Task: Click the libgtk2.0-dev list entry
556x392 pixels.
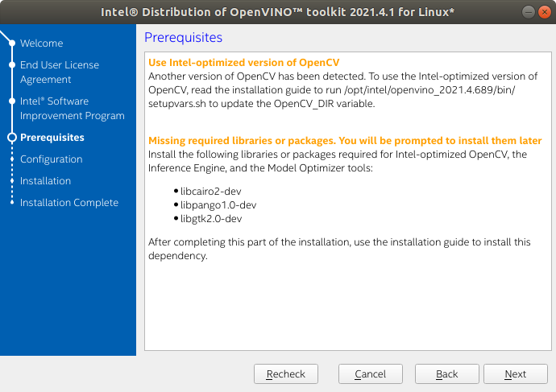Action: 211,218
